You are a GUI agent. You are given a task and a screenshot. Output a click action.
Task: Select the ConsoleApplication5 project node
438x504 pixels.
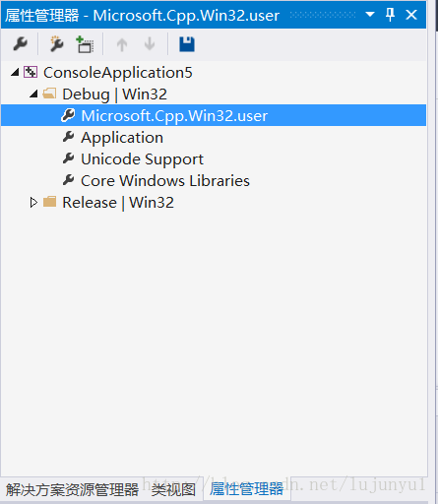pos(118,73)
